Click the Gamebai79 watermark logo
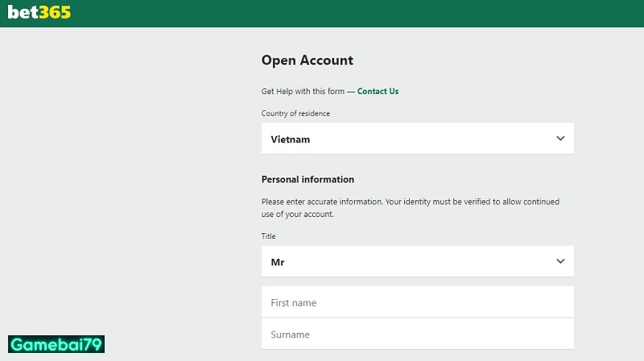This screenshot has height=361, width=644. (56, 345)
